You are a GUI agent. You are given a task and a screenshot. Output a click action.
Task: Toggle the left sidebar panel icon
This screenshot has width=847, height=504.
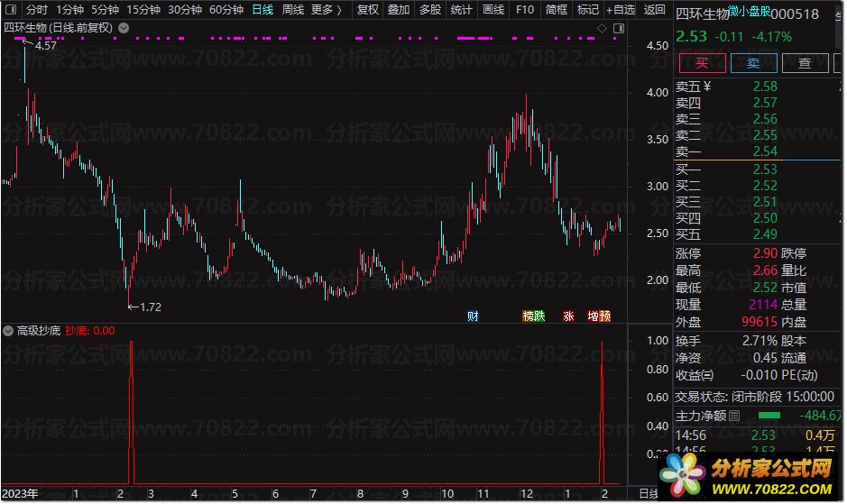click(x=11, y=9)
